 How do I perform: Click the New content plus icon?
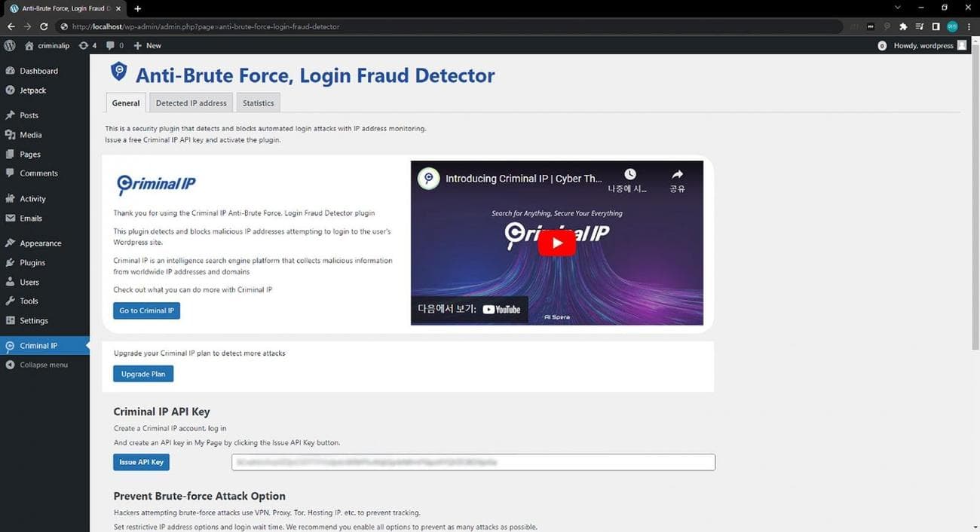coord(138,45)
